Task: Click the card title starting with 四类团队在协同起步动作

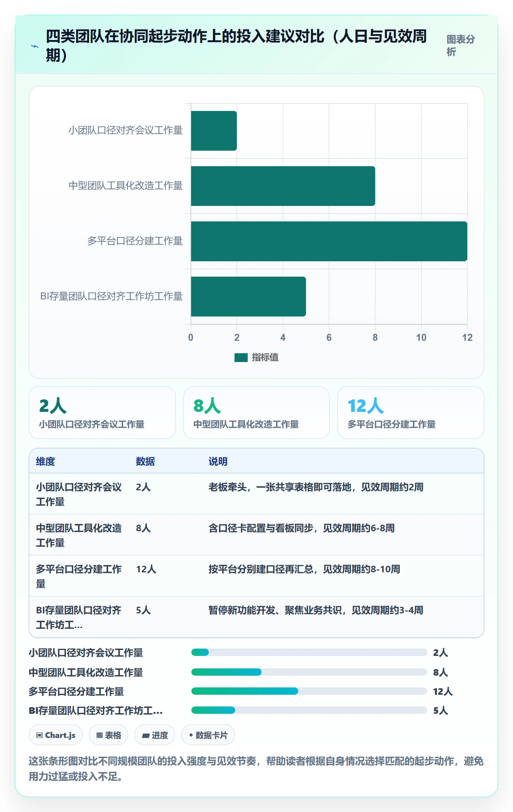Action: [x=236, y=46]
